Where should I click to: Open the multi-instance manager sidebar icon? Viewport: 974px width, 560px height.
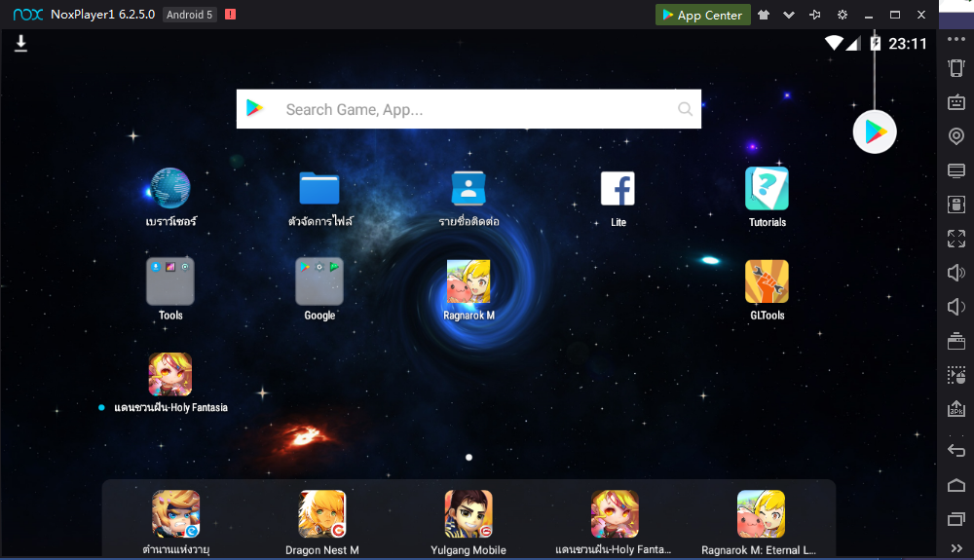pyautogui.click(x=956, y=341)
